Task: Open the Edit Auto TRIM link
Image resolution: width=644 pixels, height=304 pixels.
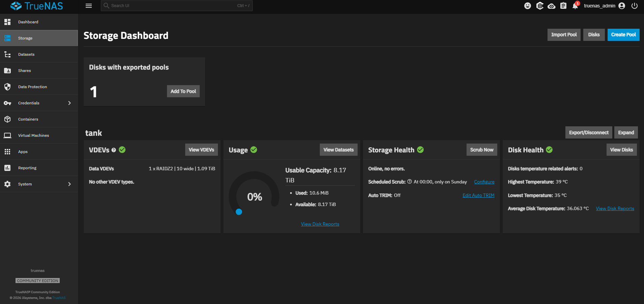Action: pos(478,195)
